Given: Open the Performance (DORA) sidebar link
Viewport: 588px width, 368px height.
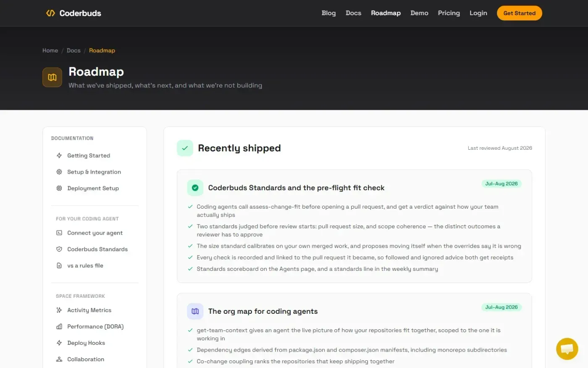Looking at the screenshot, I should pos(95,327).
